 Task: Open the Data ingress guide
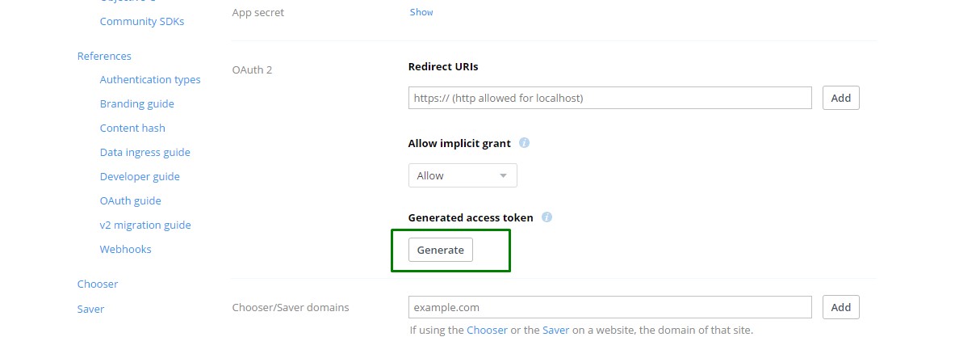click(144, 152)
